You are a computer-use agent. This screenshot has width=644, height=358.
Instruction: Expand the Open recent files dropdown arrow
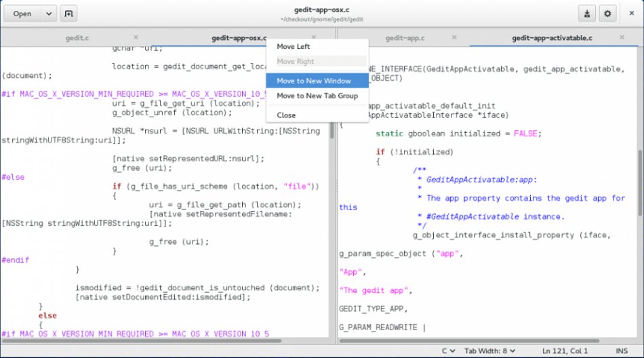(x=48, y=14)
